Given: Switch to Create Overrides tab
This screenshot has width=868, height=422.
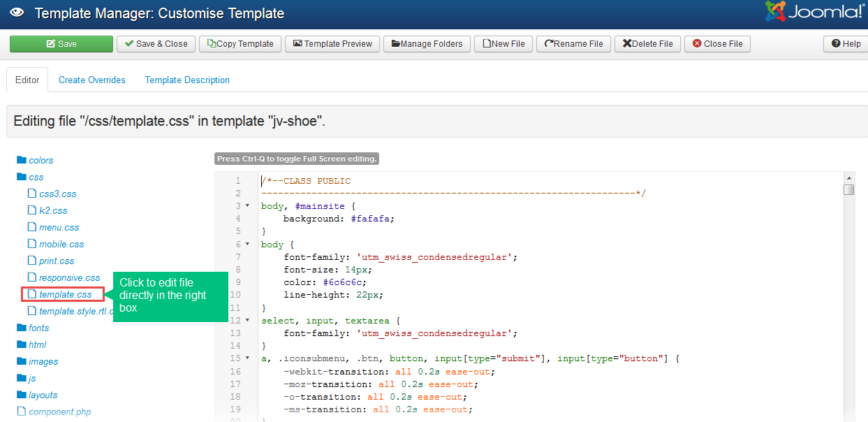Looking at the screenshot, I should coord(92,80).
